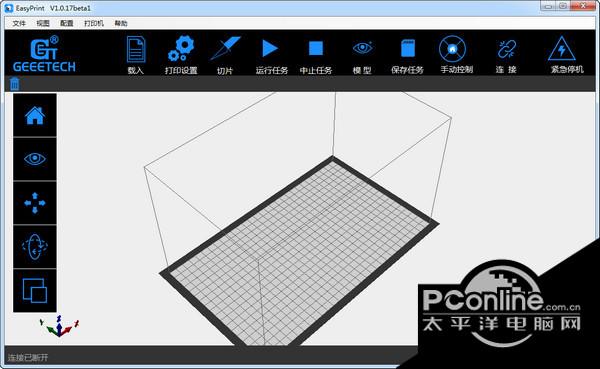Viewport: 600px width, 369px height.
Task: Open the 打印机 menu
Action: point(94,23)
